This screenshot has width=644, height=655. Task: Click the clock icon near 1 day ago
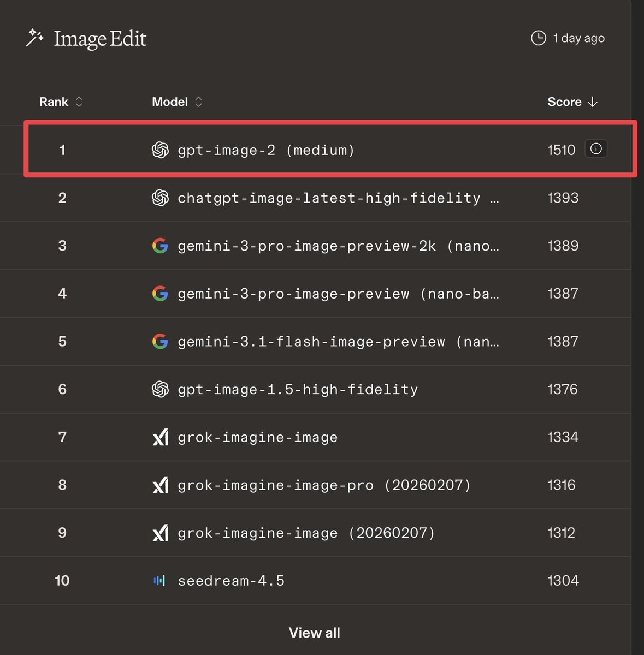coord(538,38)
